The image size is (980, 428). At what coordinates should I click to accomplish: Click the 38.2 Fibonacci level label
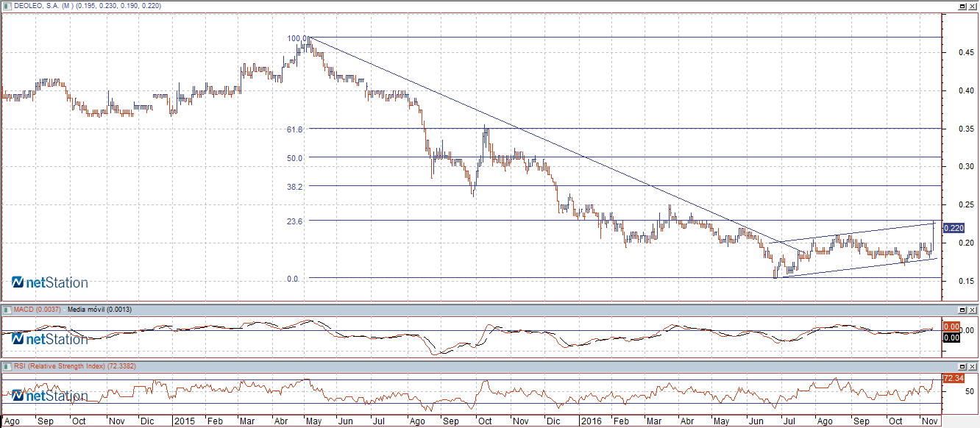coord(295,187)
